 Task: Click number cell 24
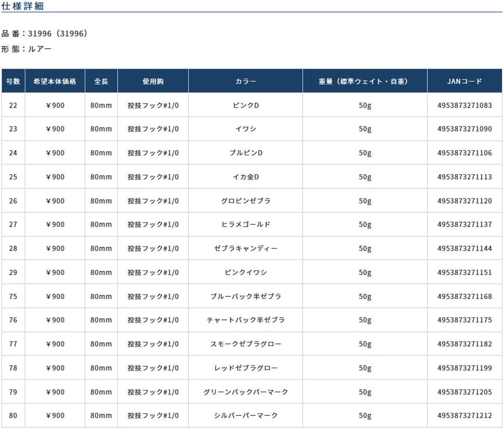[13, 153]
